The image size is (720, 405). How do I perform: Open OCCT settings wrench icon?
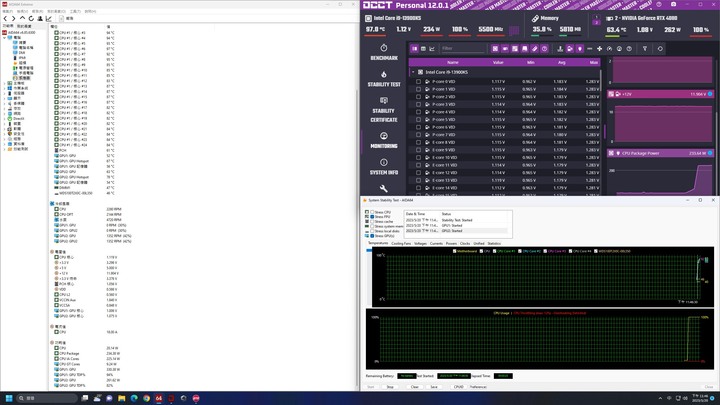(x=384, y=188)
